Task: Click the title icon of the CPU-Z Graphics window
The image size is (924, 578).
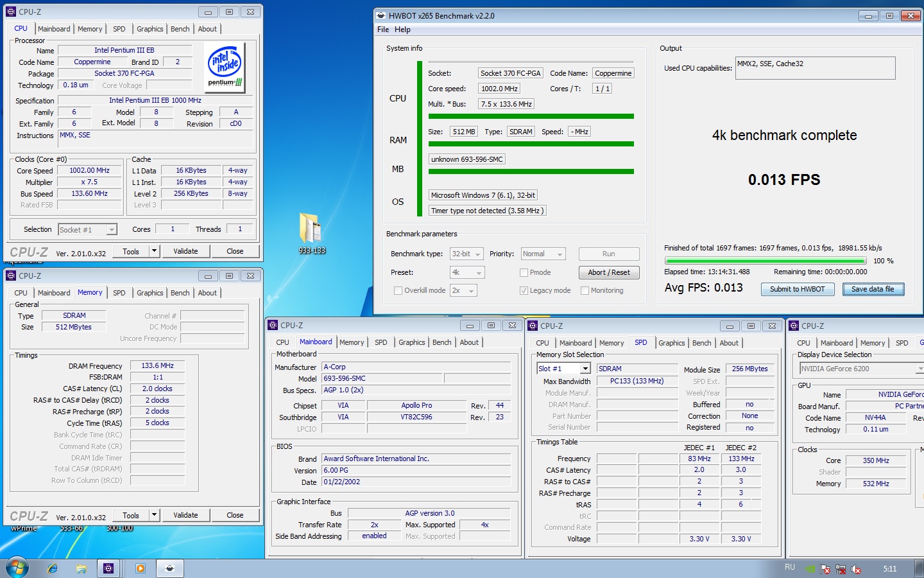Action: (x=794, y=326)
